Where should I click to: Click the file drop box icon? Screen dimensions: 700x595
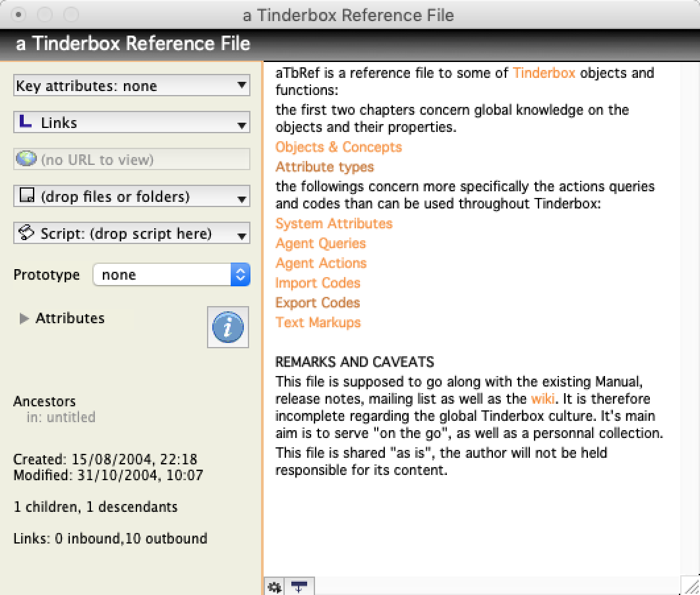(x=26, y=197)
